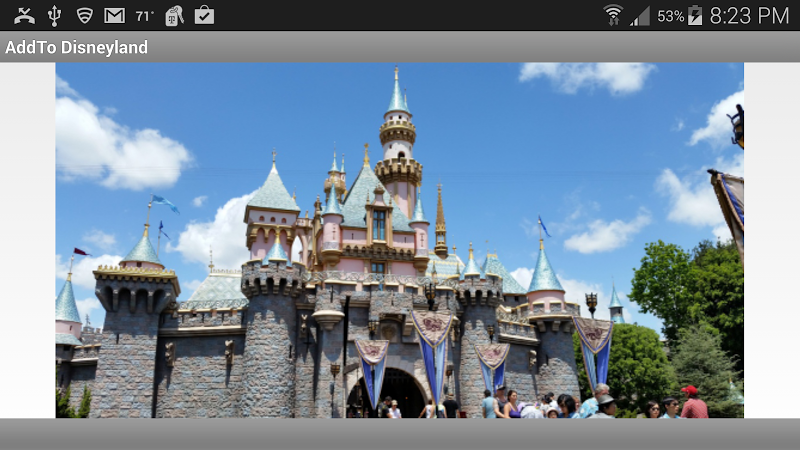Tap the Wi-Fi shield notification icon

tap(84, 15)
